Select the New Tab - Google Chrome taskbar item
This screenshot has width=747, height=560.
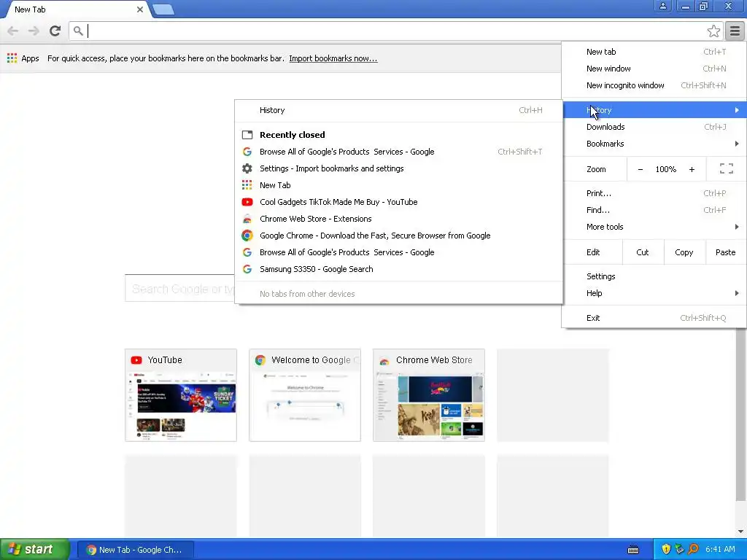point(135,550)
